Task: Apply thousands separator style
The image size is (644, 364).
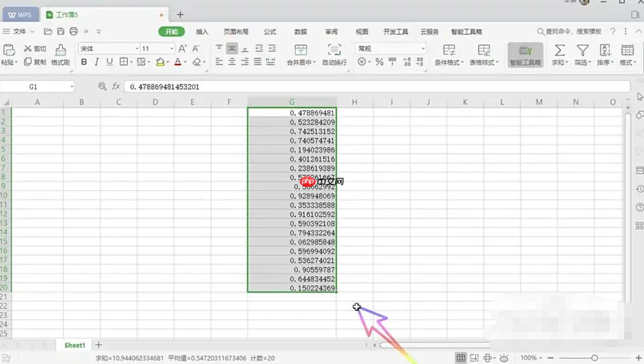Action: coord(392,62)
